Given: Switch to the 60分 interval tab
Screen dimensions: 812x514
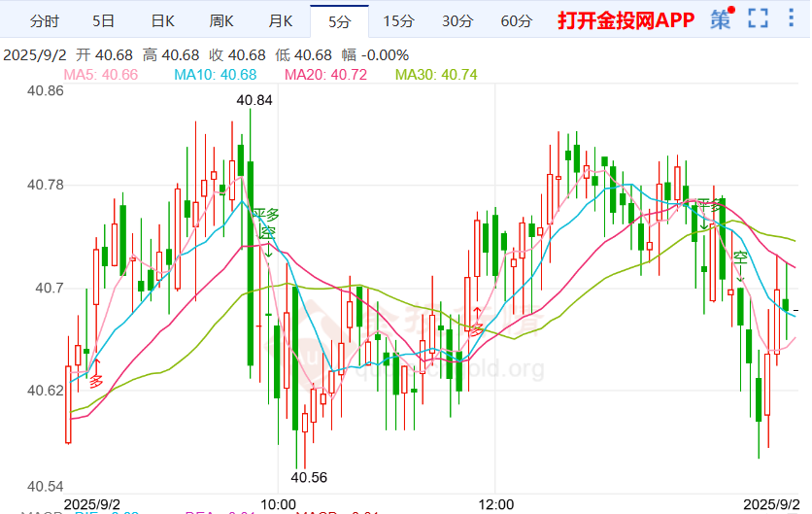Looking at the screenshot, I should click(517, 21).
